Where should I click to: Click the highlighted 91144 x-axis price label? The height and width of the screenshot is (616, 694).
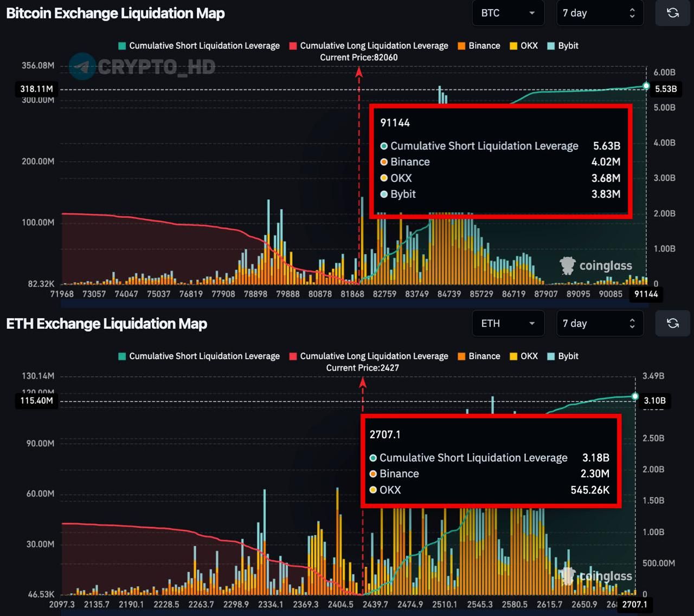[x=646, y=294]
